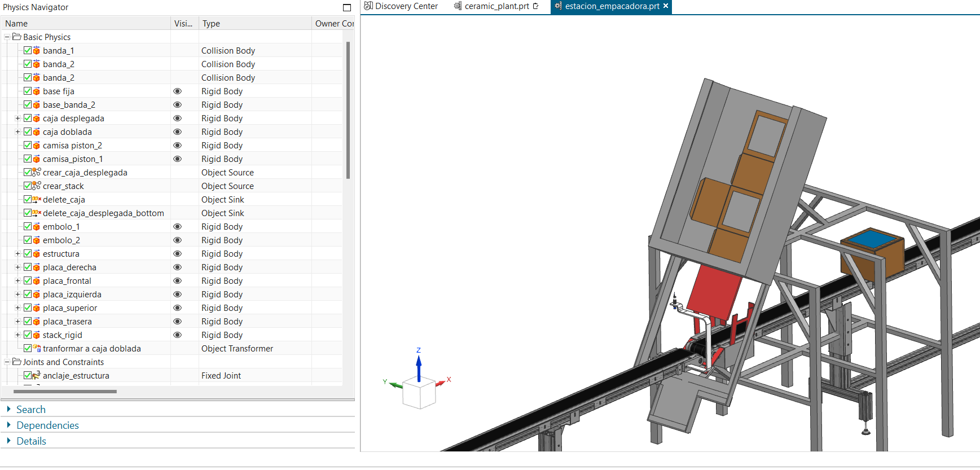Hide estructura using its eye icon

tap(177, 253)
